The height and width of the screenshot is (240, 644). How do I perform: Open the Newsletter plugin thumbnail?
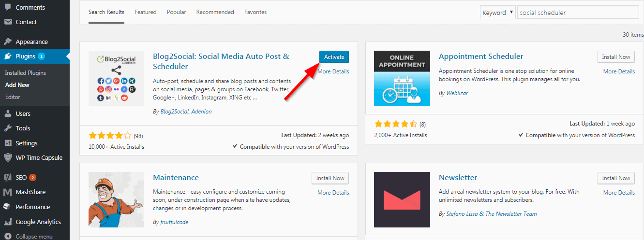pyautogui.click(x=402, y=199)
